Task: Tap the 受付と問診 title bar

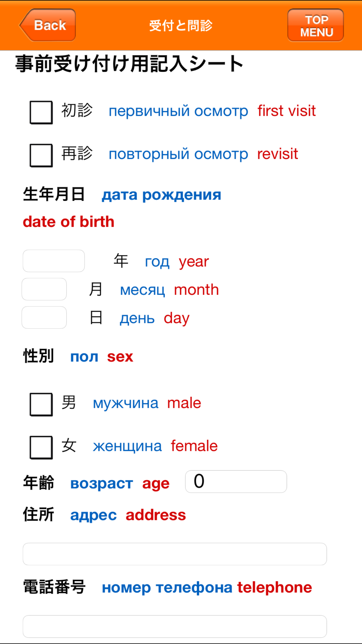Action: coord(181,25)
